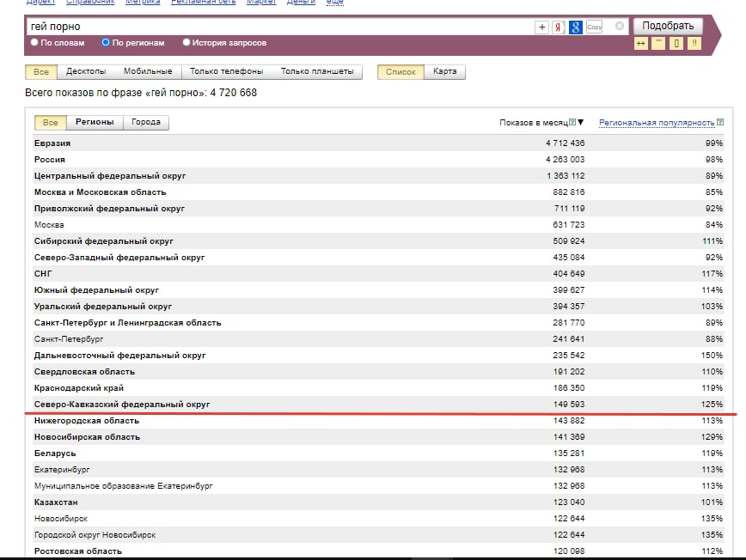Screen dimensions: 746x560
Task: Switch to the 'Только планшеты' tab
Action: (x=317, y=71)
